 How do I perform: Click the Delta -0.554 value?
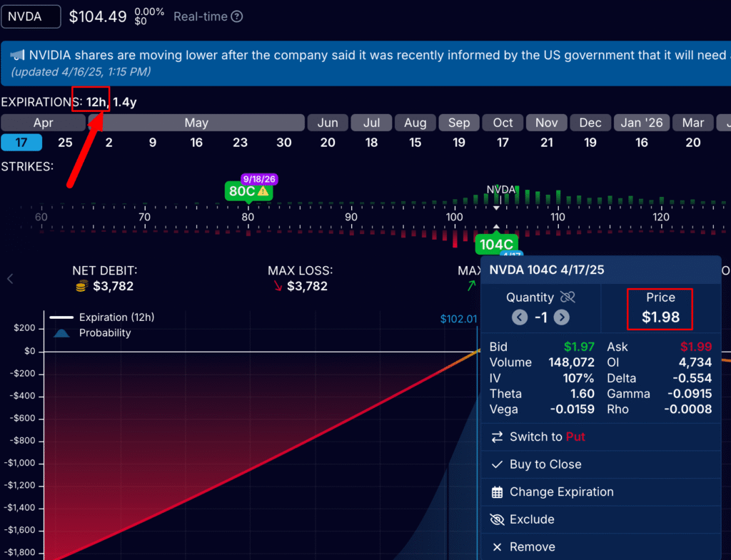(x=692, y=378)
